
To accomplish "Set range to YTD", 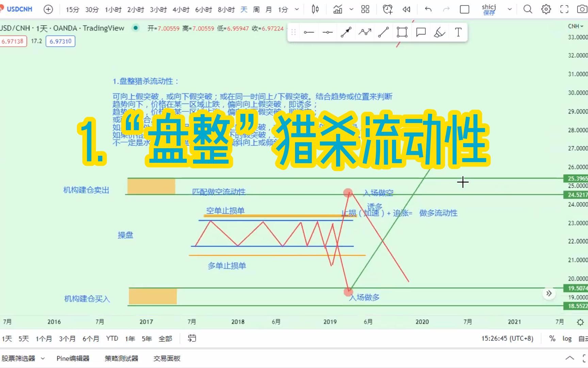I will coord(112,338).
